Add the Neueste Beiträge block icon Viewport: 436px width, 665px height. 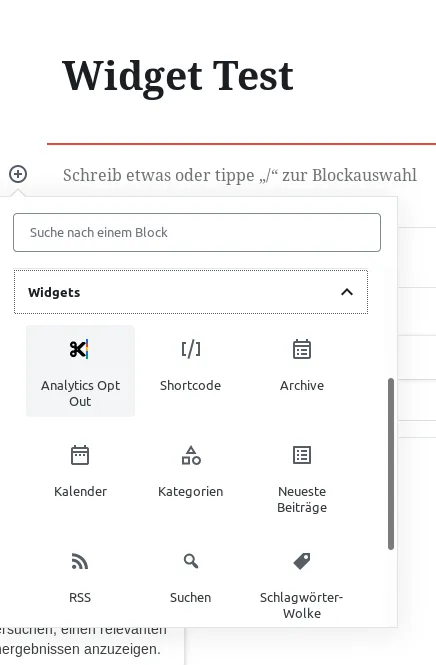pyautogui.click(x=302, y=455)
